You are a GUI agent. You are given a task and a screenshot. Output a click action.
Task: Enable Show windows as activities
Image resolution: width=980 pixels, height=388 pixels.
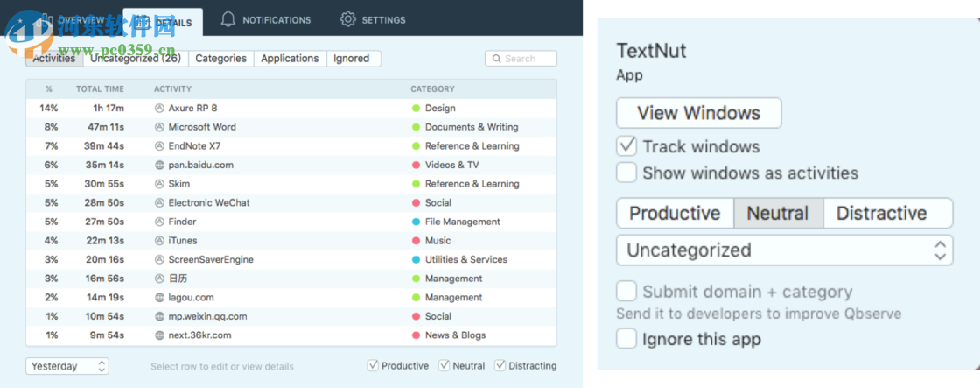(626, 173)
